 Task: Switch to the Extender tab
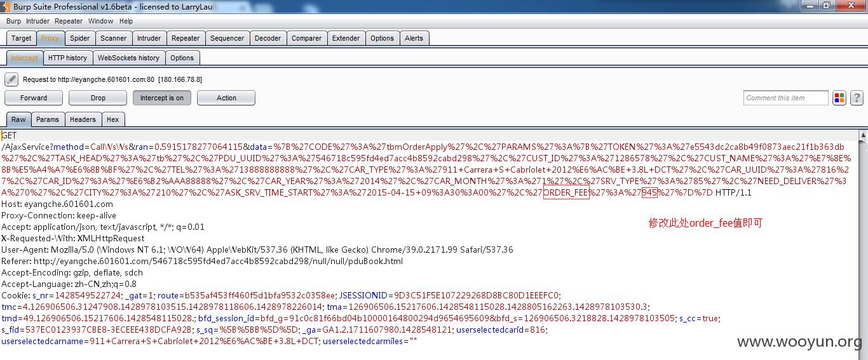[x=346, y=38]
